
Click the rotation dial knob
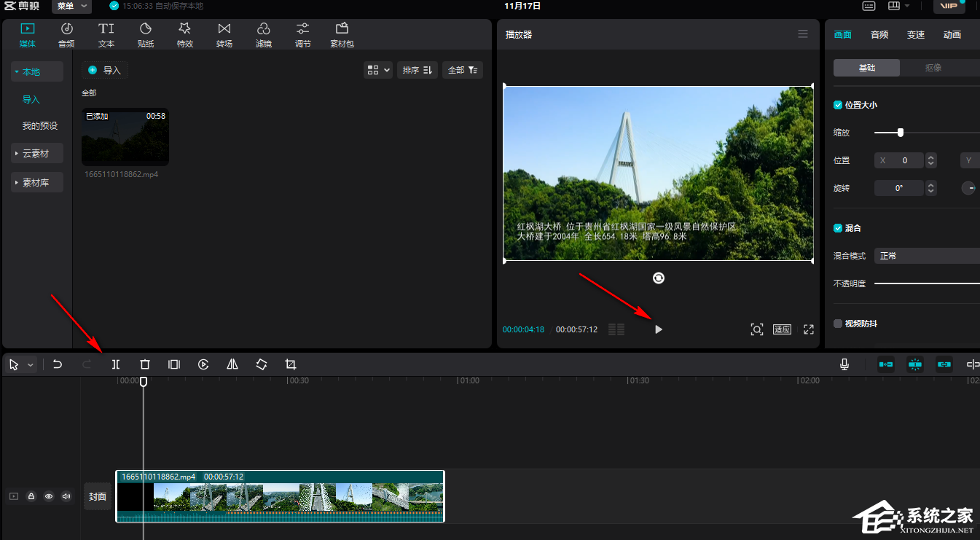pyautogui.click(x=968, y=188)
